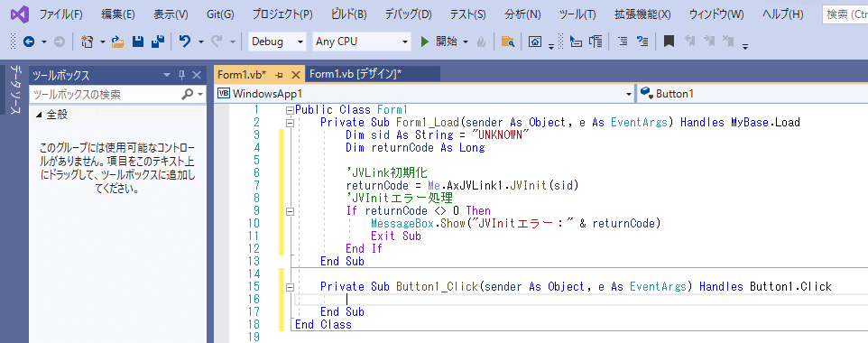Collapse the Form1_Load sub outline box

point(289,123)
